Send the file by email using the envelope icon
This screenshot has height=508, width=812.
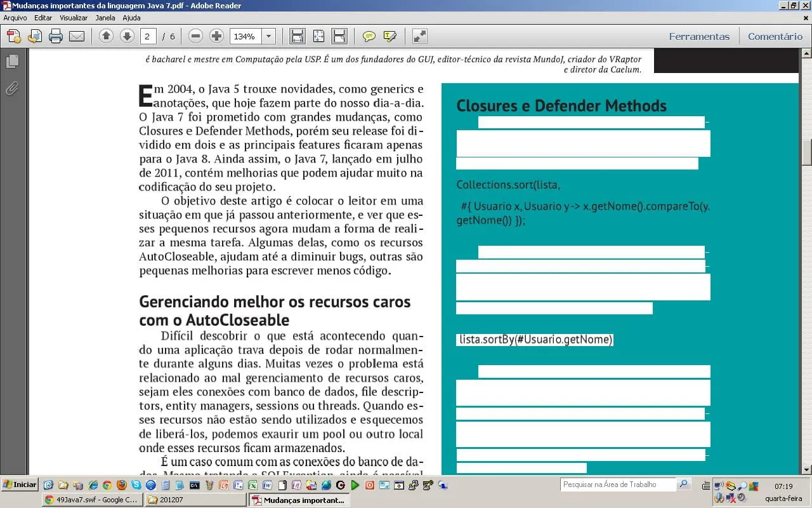tap(77, 36)
